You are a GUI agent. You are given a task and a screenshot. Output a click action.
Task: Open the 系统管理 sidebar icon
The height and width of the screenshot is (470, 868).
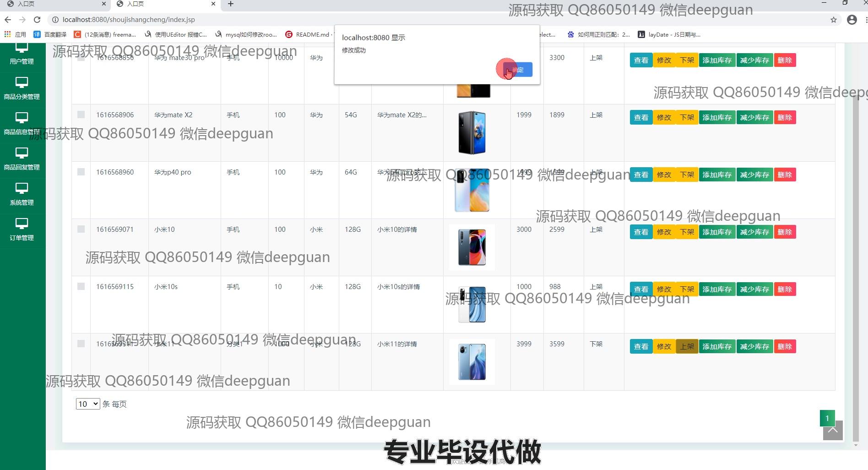22,189
